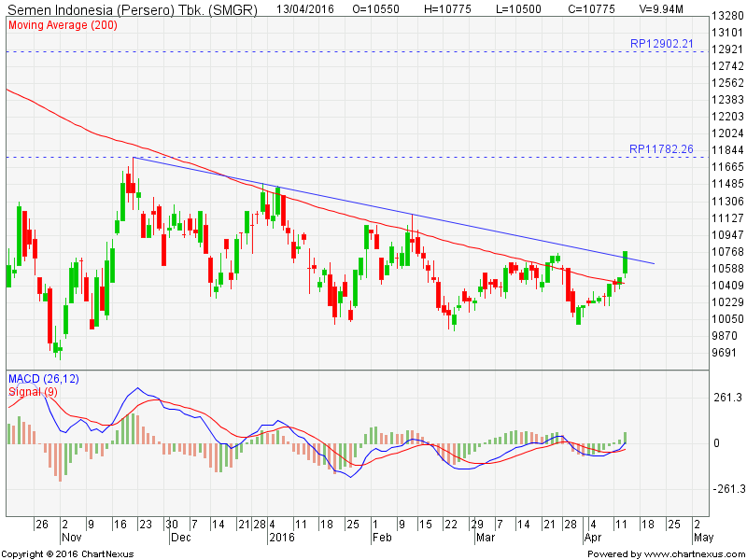Click the Copyright © 2016 ChartNexus text
This screenshot has height=560, width=747.
(x=67, y=554)
